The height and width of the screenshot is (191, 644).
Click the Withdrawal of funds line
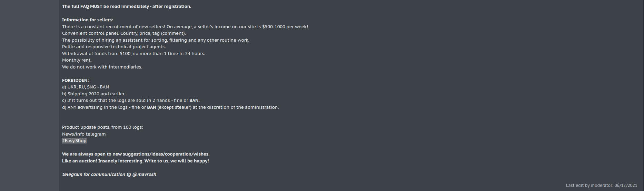(133, 54)
